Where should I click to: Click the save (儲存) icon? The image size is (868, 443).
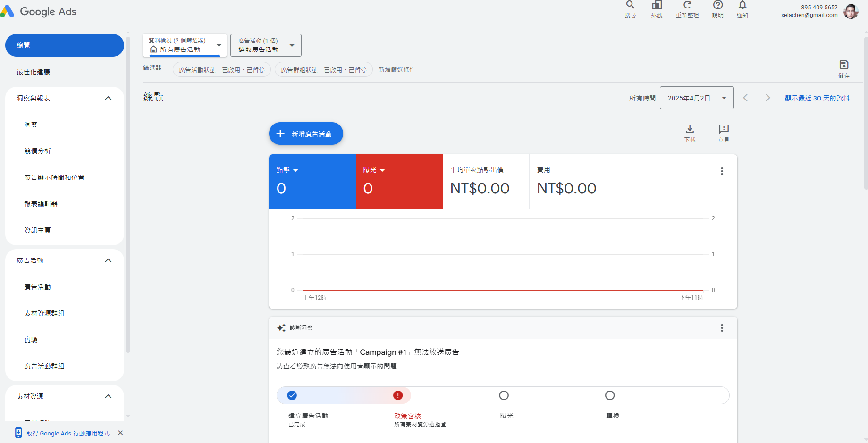844,69
